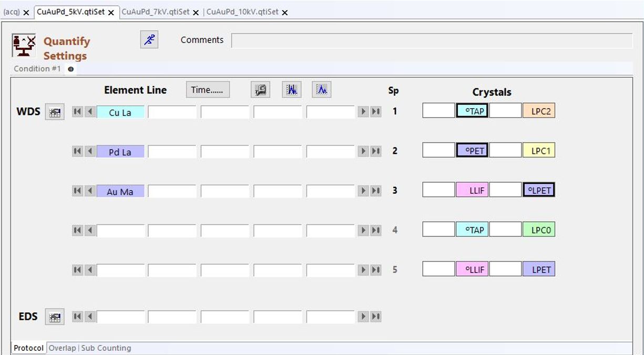Open the EDS periodic table icon
The width and height of the screenshot is (644, 355).
55,317
